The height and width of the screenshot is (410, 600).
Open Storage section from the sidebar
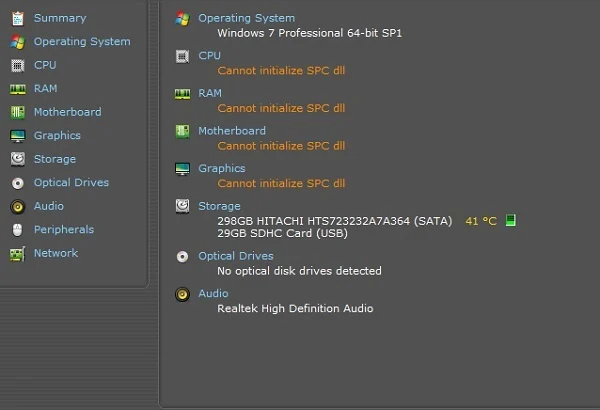[x=54, y=159]
